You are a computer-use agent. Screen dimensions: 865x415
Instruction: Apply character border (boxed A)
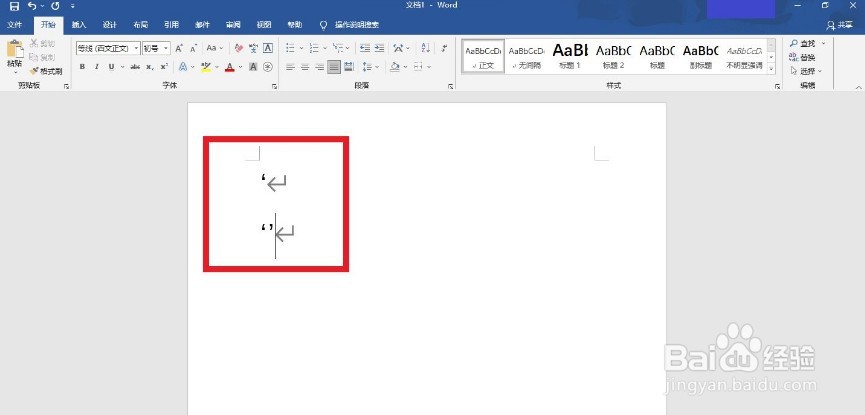click(x=268, y=49)
